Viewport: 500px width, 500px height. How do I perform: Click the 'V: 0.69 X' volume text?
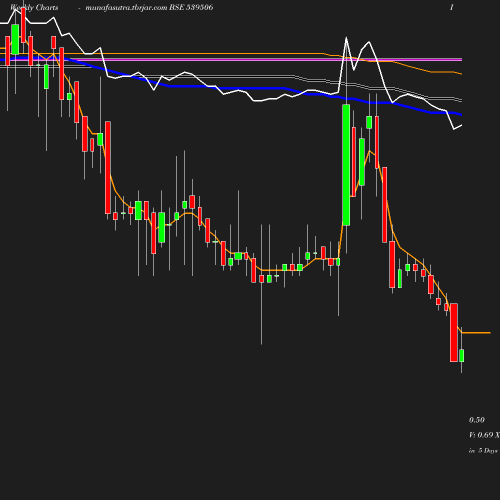pyautogui.click(x=484, y=435)
